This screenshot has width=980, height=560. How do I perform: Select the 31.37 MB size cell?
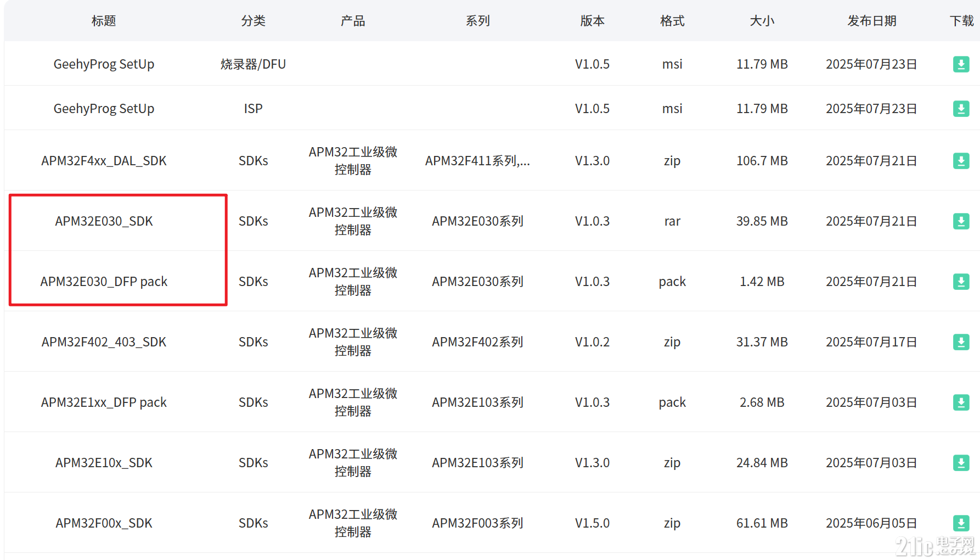[x=762, y=342]
